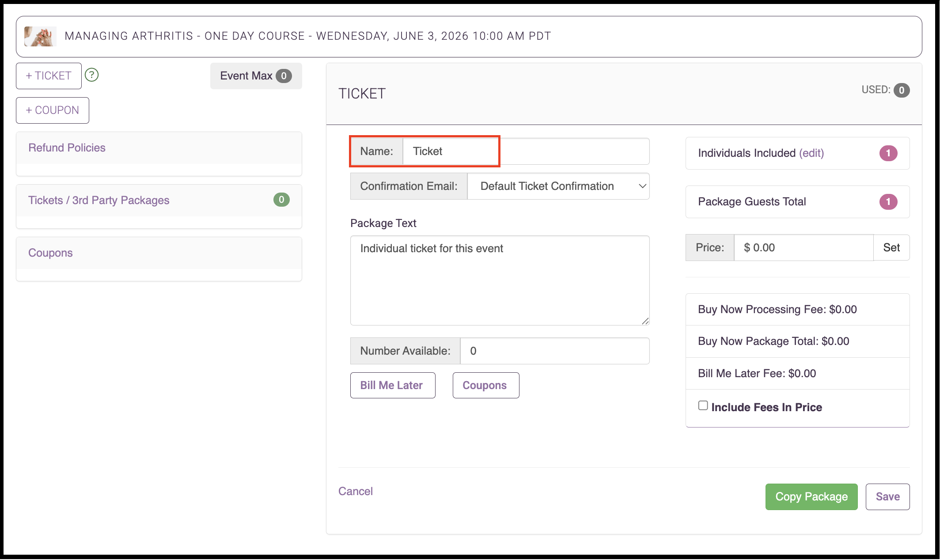Click the event thumbnail image in header
The width and height of the screenshot is (940, 560).
click(40, 36)
